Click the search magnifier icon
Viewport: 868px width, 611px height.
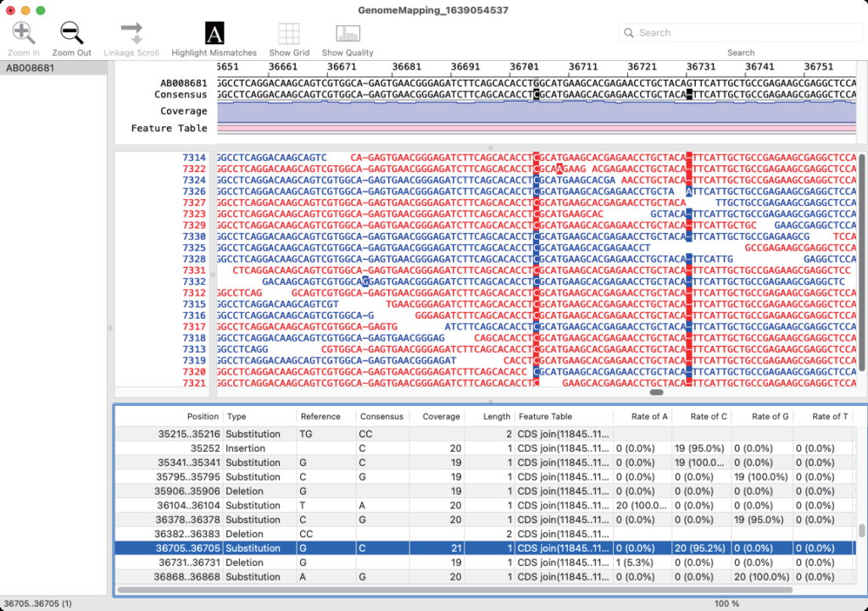click(629, 33)
